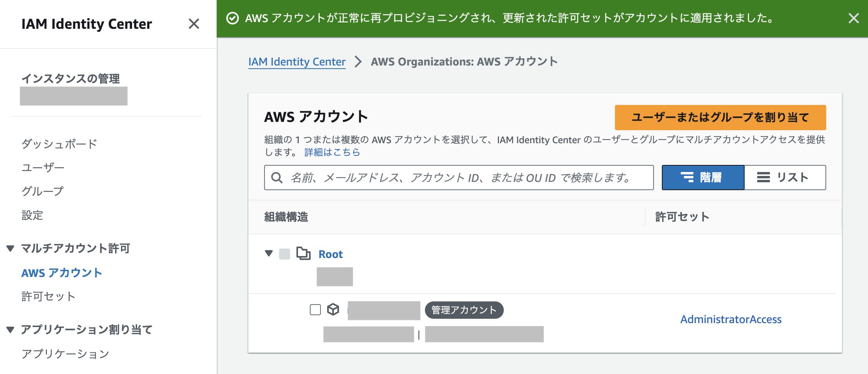Screen dimensions: 868x374
Task: Click the Root folder icon
Action: [303, 254]
